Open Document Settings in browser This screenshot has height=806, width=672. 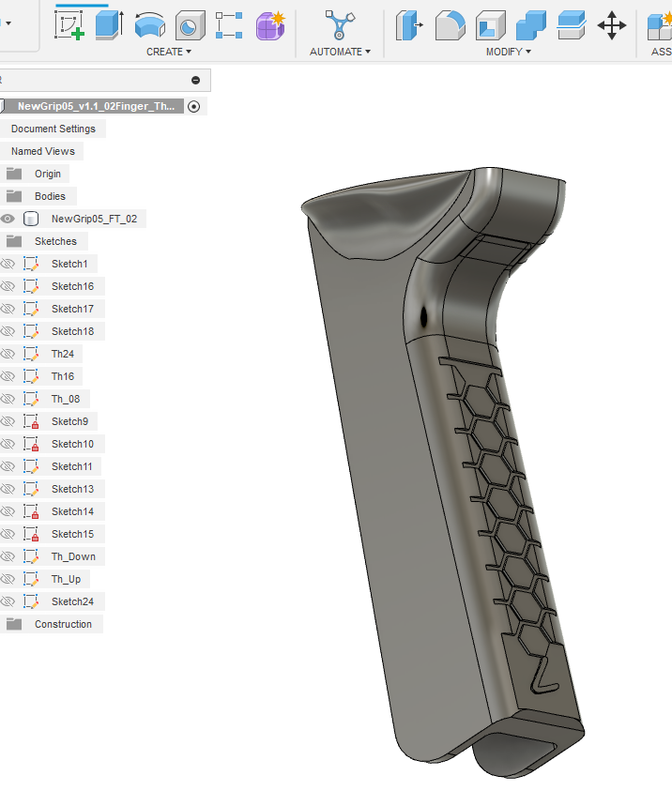click(53, 129)
